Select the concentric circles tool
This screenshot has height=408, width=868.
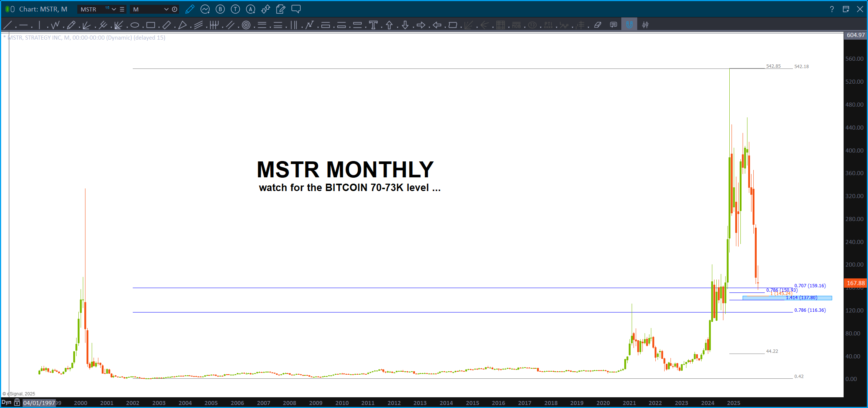[x=246, y=25]
